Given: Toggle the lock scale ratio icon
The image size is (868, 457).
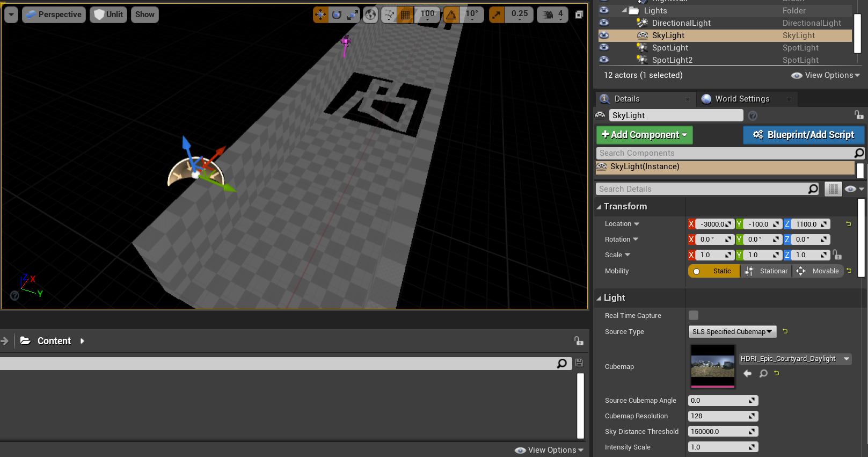Looking at the screenshot, I should pos(837,255).
